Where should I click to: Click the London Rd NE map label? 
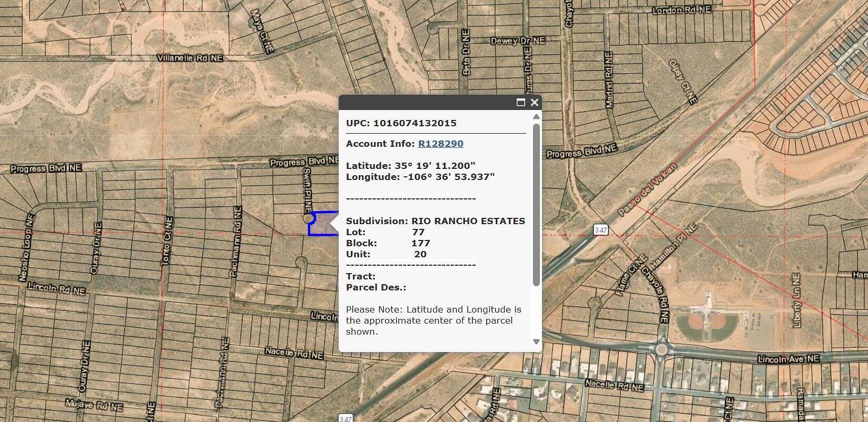682,10
